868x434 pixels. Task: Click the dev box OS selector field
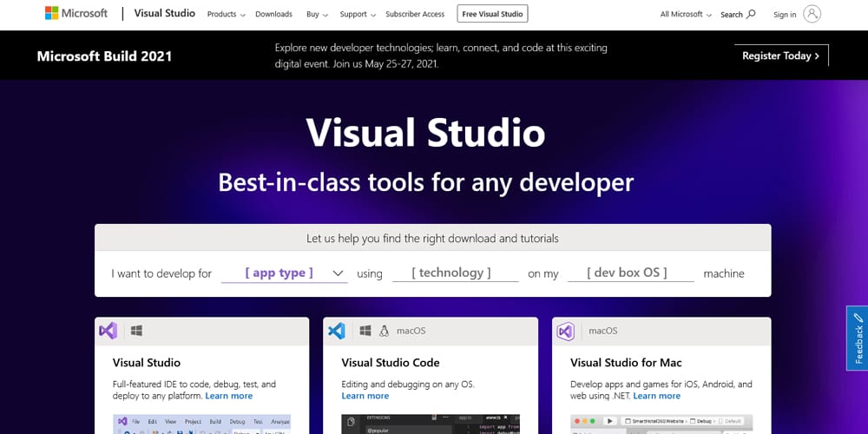[x=630, y=273]
